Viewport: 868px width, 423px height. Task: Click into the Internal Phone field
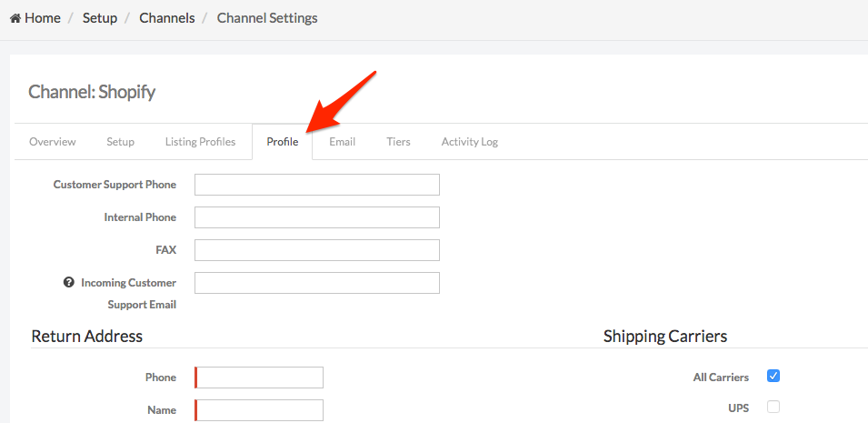317,217
